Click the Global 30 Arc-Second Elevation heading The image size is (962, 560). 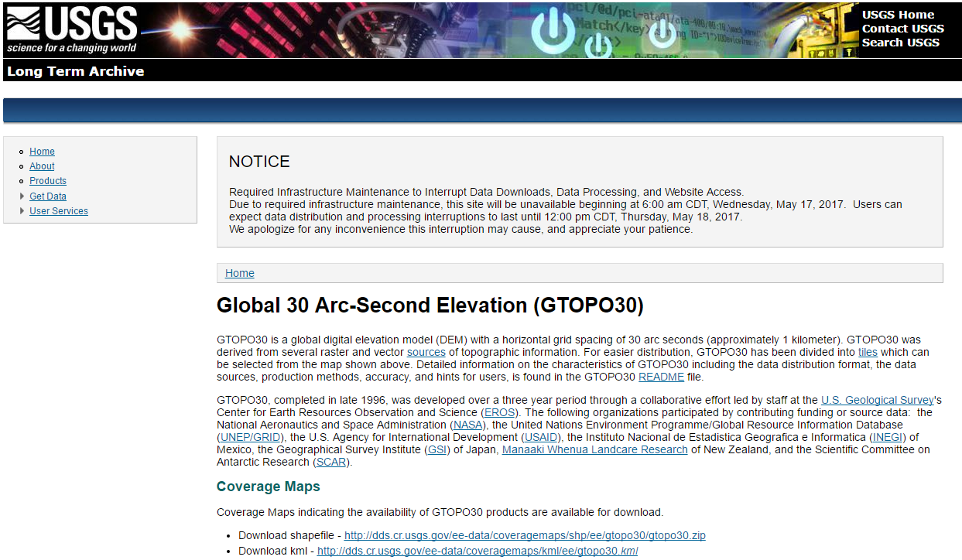[x=430, y=306]
